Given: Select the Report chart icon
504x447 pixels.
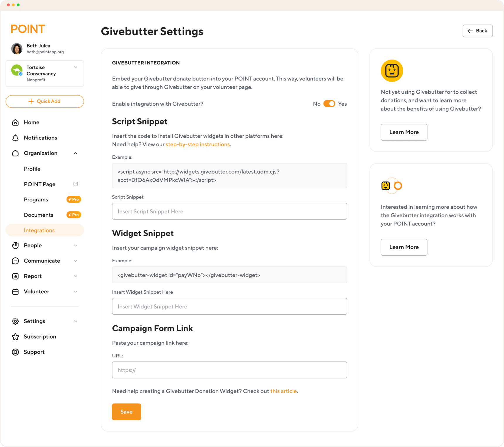Looking at the screenshot, I should (x=16, y=276).
